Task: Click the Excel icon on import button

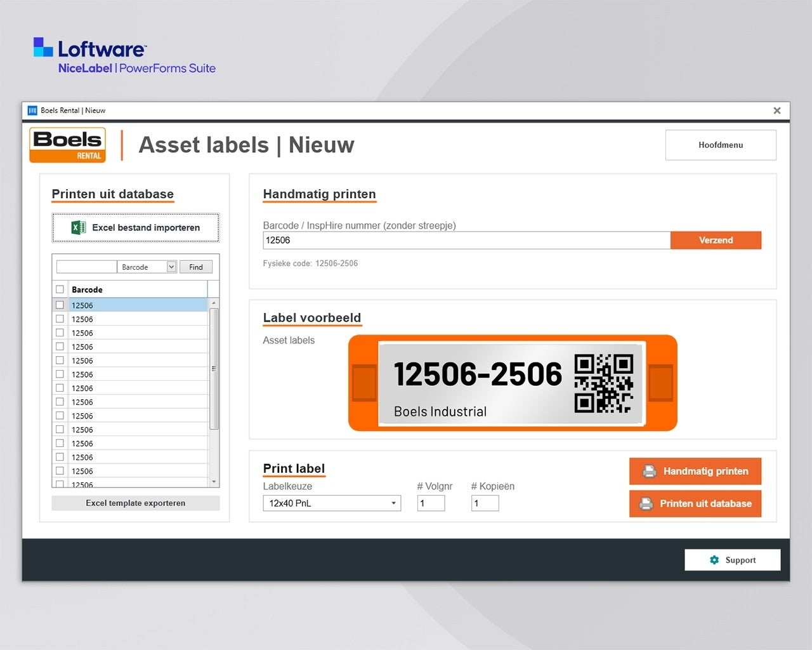Action: pyautogui.click(x=79, y=227)
